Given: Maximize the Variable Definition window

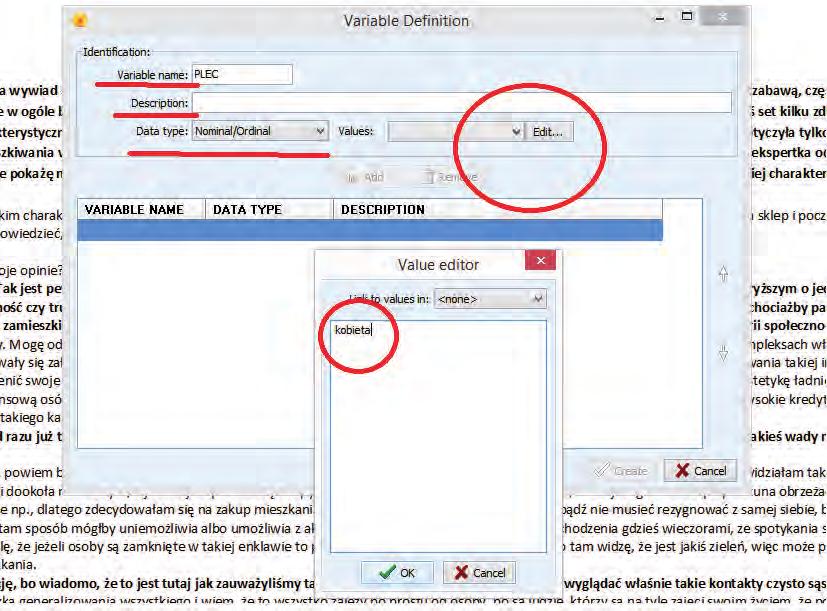Looking at the screenshot, I should pos(687,17).
